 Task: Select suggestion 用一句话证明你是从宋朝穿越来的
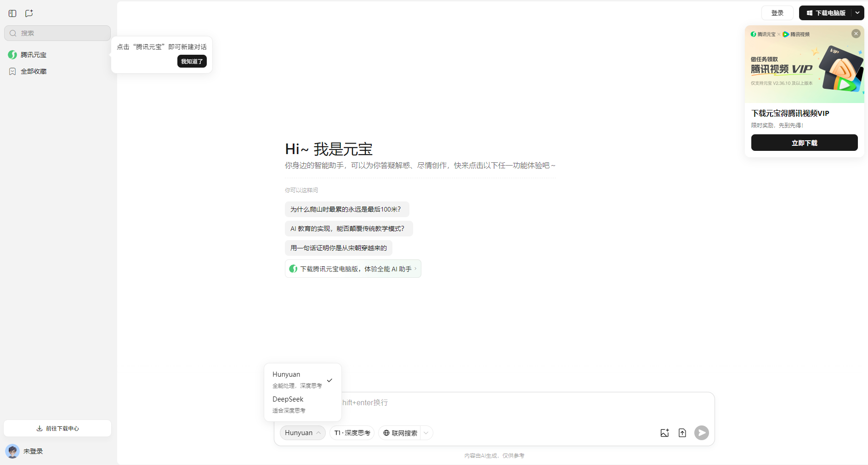[339, 248]
